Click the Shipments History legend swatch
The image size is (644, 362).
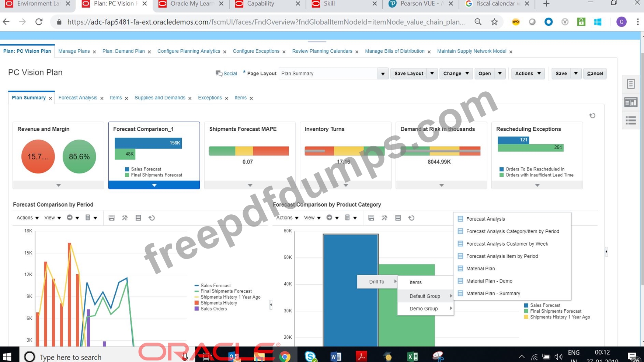[x=196, y=303]
